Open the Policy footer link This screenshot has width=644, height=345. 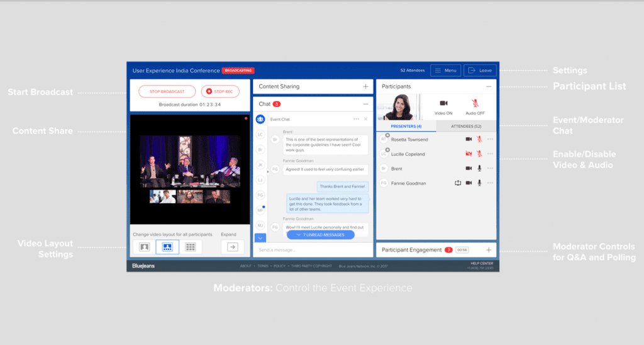pyautogui.click(x=280, y=266)
